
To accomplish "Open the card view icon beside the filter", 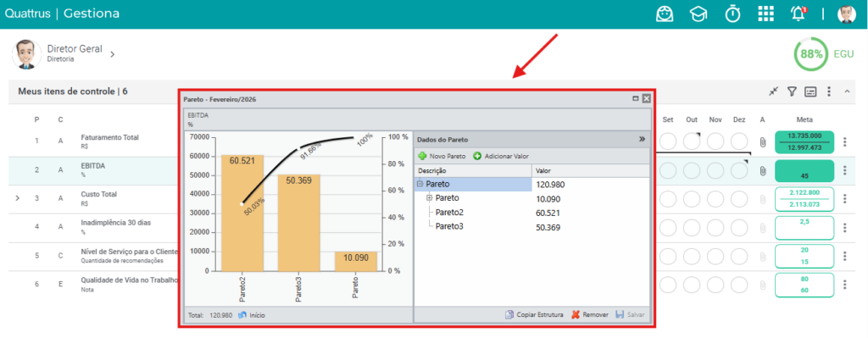I will [810, 91].
